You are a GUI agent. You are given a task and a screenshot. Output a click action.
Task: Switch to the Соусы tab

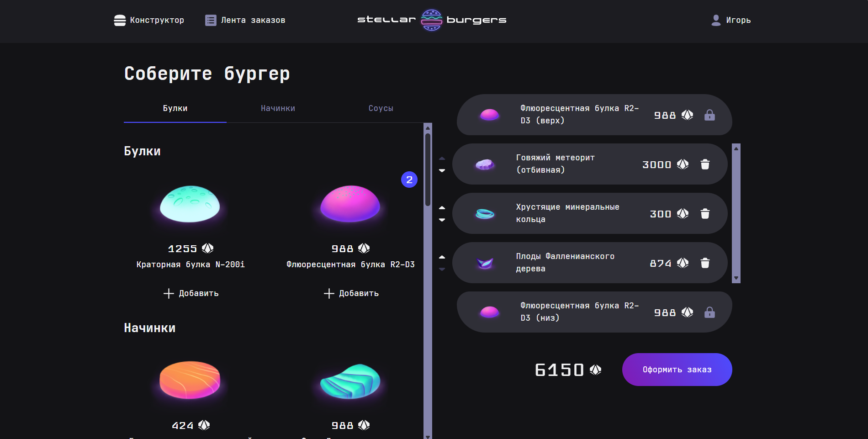click(381, 109)
